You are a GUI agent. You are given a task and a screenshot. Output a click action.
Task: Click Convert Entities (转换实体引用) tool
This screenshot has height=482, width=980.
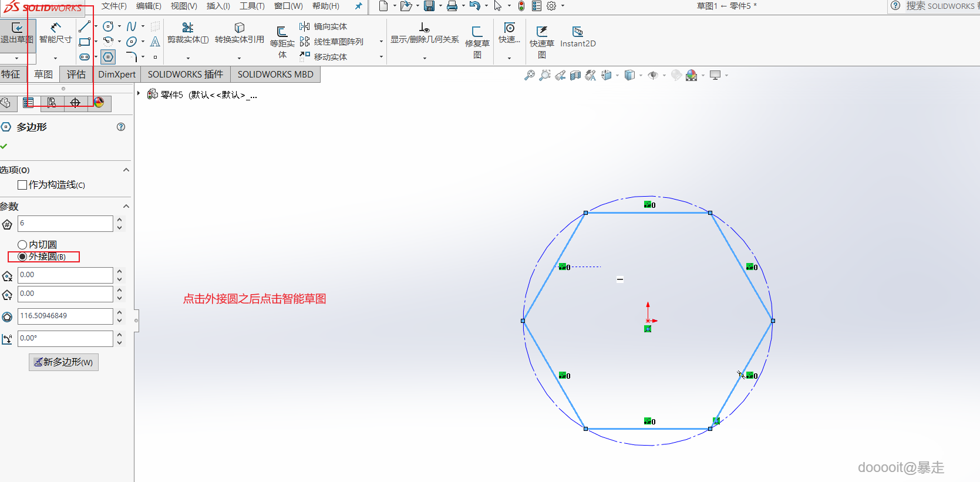click(x=240, y=33)
